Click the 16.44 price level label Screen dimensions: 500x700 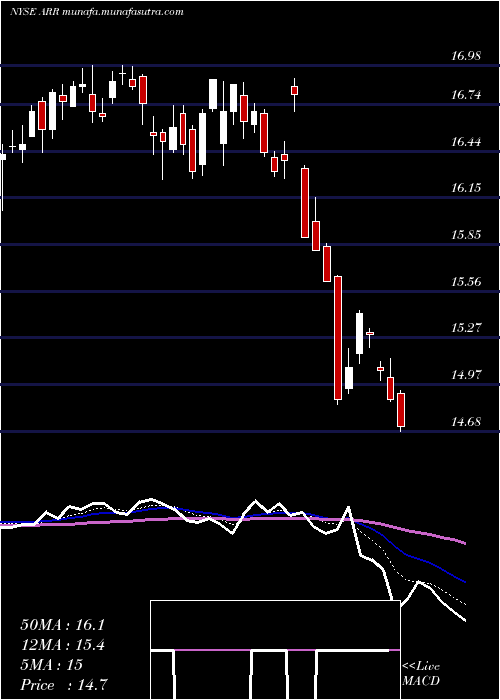point(466,142)
